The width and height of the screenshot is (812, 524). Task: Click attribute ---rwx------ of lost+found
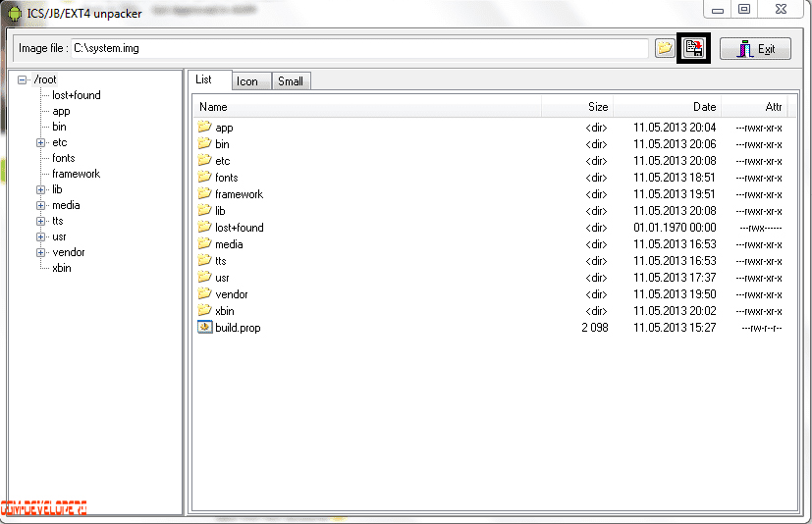tap(760, 228)
